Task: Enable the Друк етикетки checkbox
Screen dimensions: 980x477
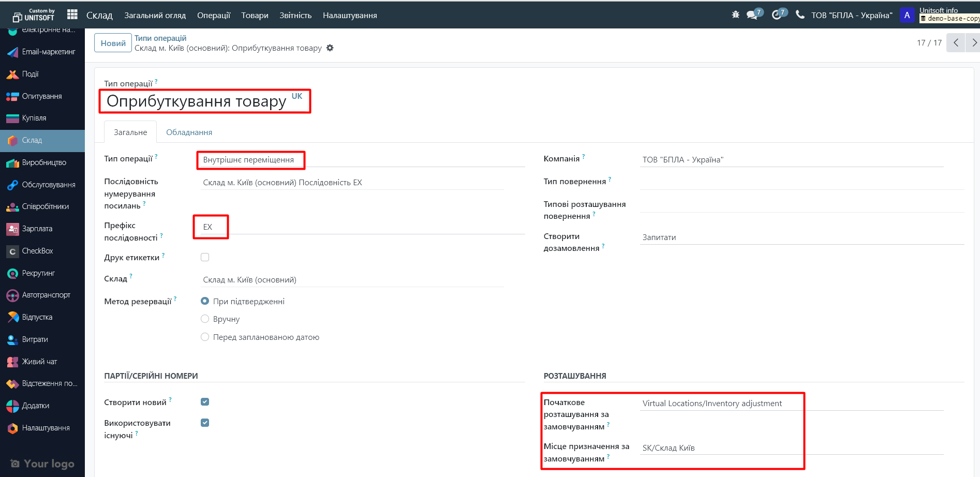Action: pyautogui.click(x=205, y=257)
